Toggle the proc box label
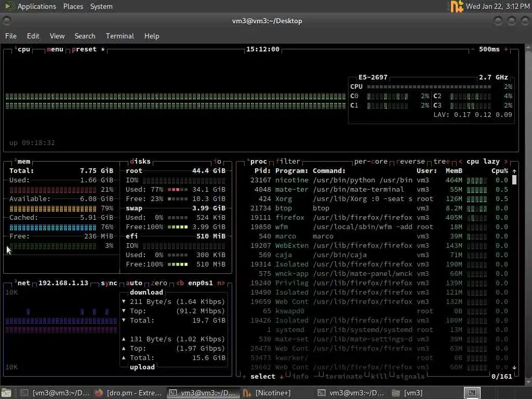The width and height of the screenshot is (532, 399). 257,162
